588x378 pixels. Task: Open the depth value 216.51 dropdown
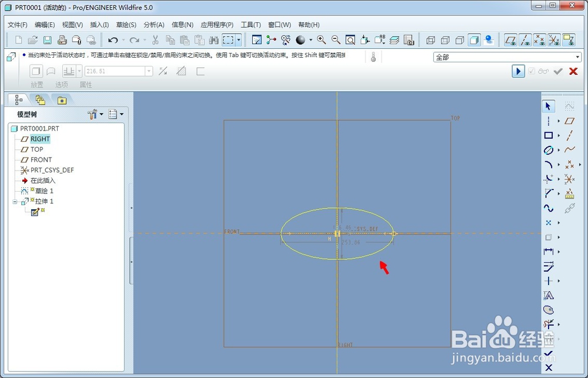[149, 71]
